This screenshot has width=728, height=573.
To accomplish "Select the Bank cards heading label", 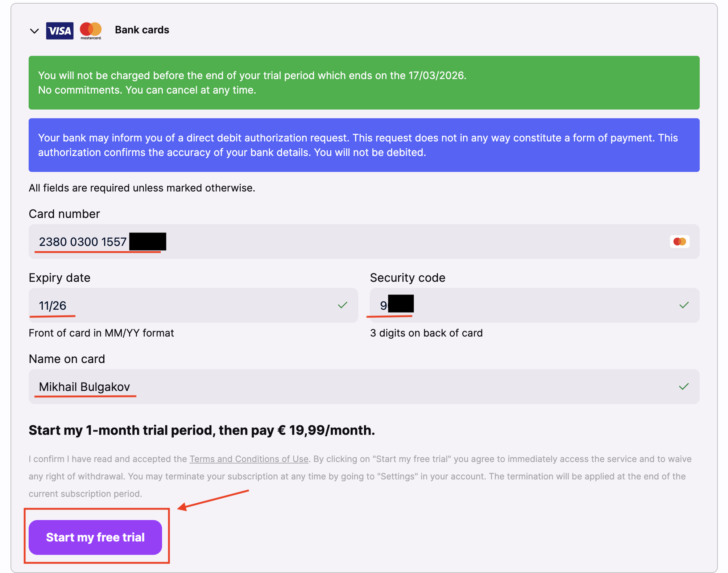I will (142, 30).
